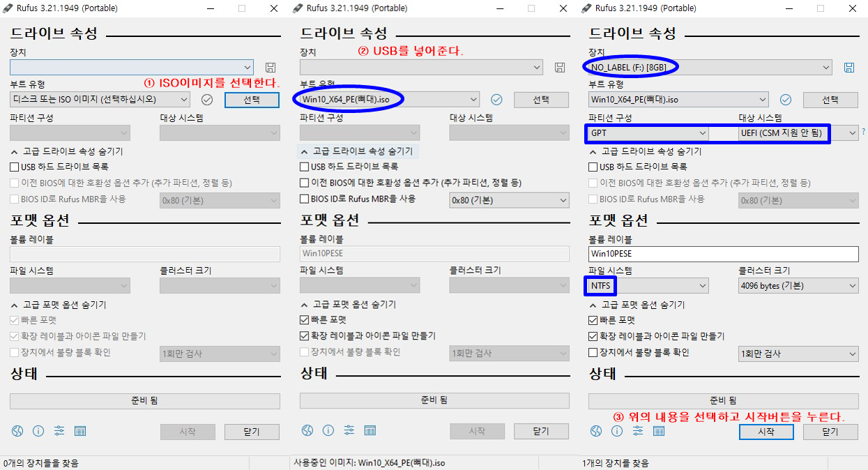This screenshot has height=470, width=868.
Task: Click the Rufus title bar icon of middle window
Action: (x=297, y=8)
